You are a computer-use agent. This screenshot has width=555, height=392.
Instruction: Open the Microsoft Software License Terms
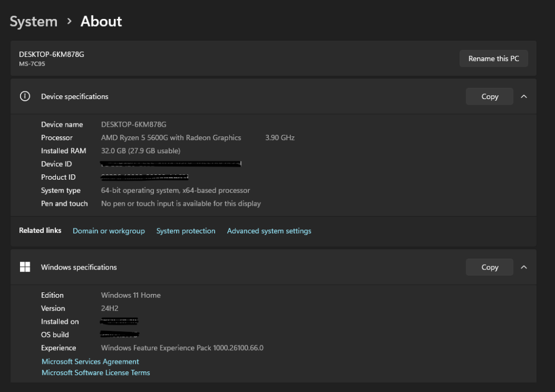95,373
